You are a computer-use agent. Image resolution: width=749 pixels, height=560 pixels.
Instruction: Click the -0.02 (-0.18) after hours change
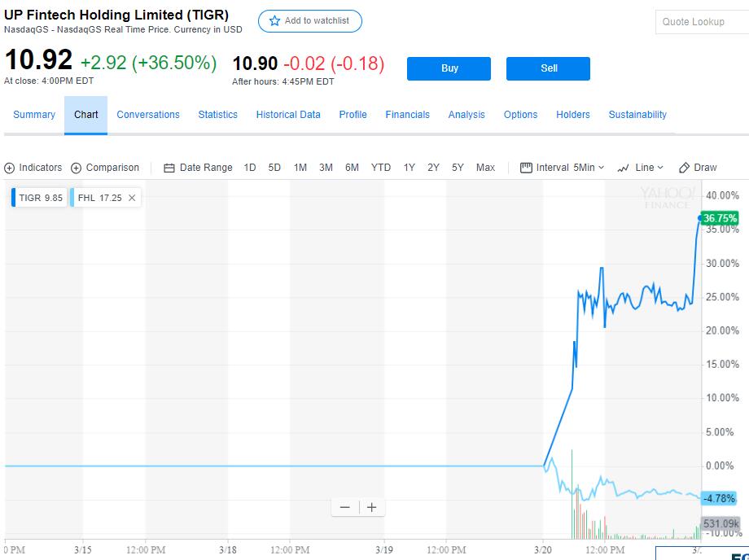click(x=334, y=63)
